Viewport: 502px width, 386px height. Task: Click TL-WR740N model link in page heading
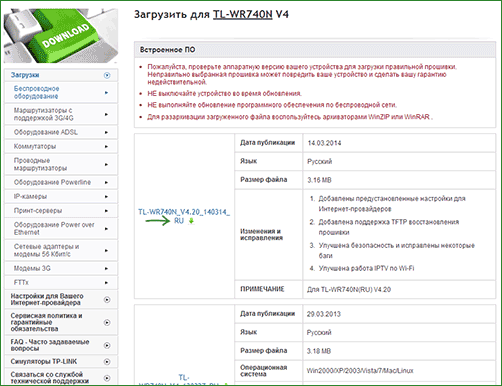coord(243,15)
